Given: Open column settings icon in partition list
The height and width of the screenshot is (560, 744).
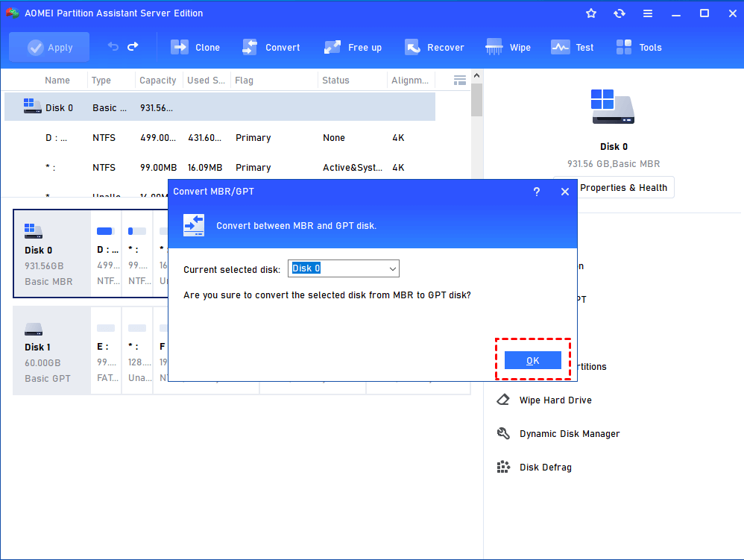Looking at the screenshot, I should point(459,81).
